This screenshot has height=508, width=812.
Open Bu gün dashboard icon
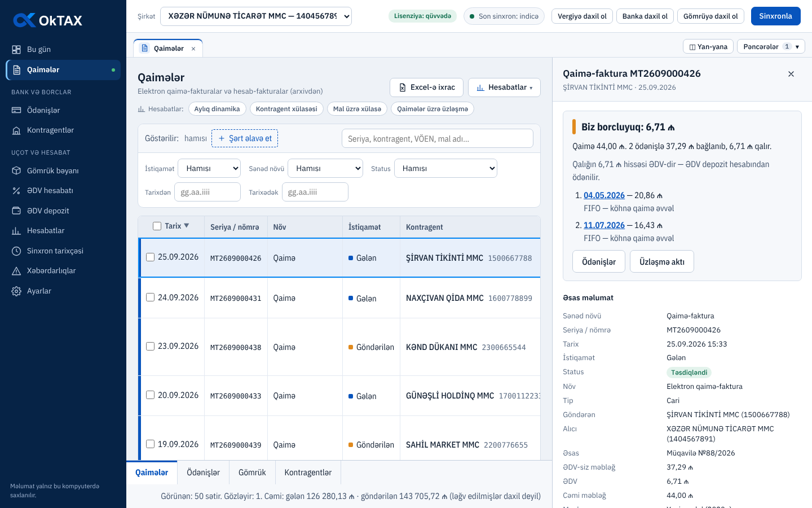click(x=16, y=50)
